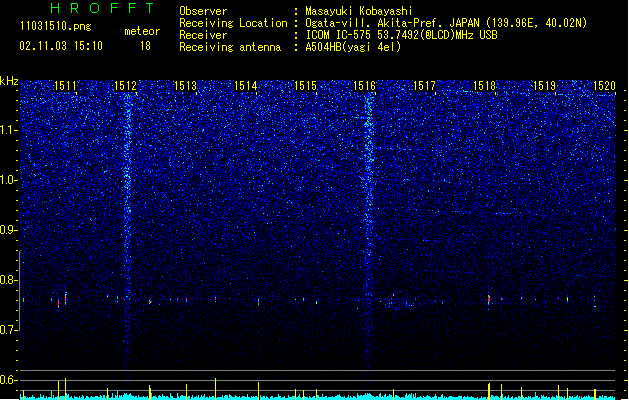The width and height of the screenshot is (629, 400).
Task: Click time marker 1518
Action: click(x=485, y=86)
